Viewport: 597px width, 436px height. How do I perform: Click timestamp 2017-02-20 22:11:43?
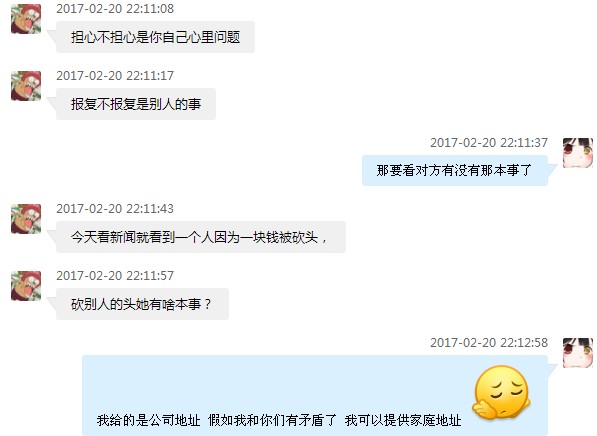click(x=115, y=208)
